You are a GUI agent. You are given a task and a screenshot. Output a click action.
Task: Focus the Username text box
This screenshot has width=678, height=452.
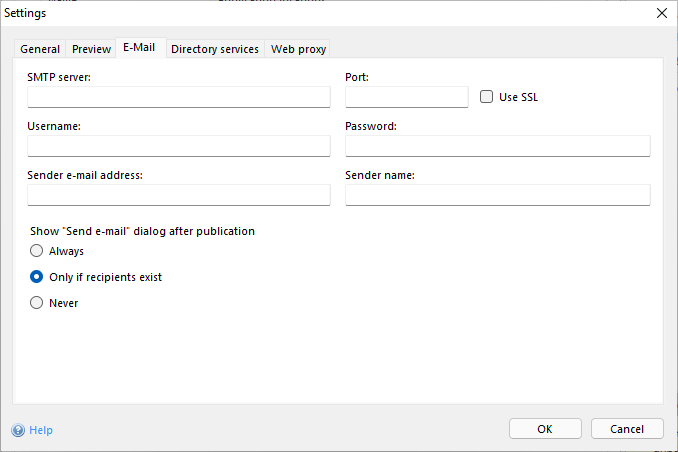click(179, 146)
